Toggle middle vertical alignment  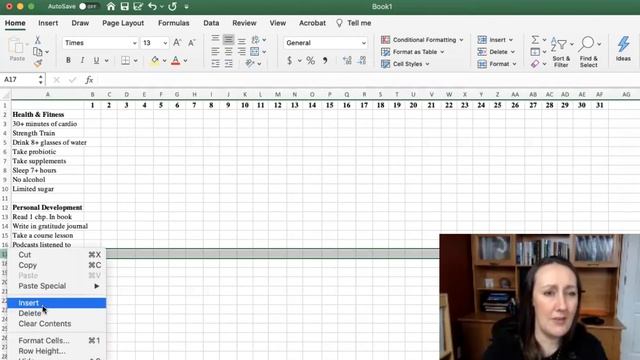point(229,40)
